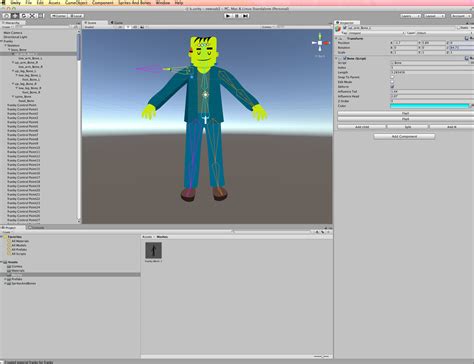Start Play mode with the Play button
This screenshot has width=474, height=364.
228,16
